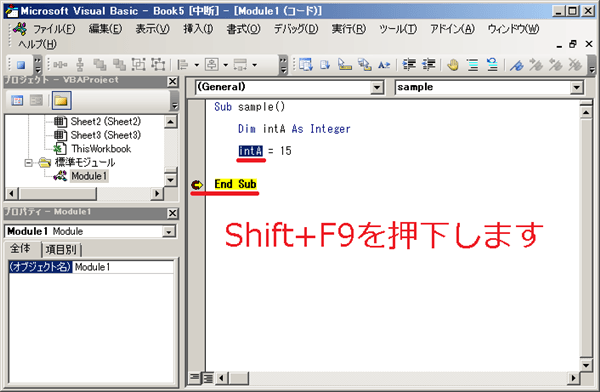Click the Clear All Bookmarks icon

coord(575,65)
